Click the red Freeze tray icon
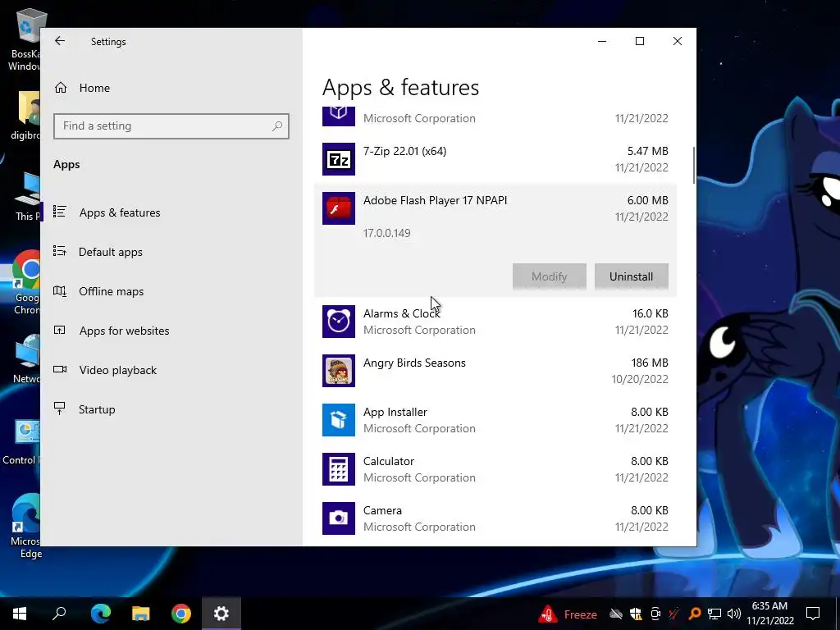The image size is (840, 630). coord(547,614)
